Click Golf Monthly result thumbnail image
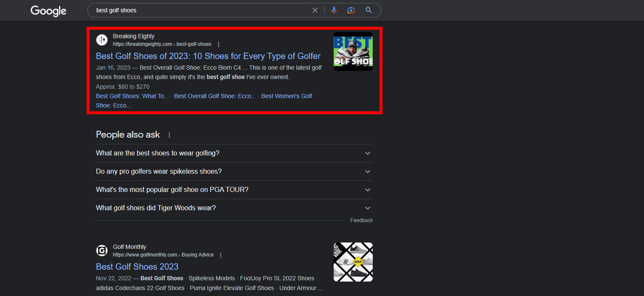644x296 pixels. (353, 262)
